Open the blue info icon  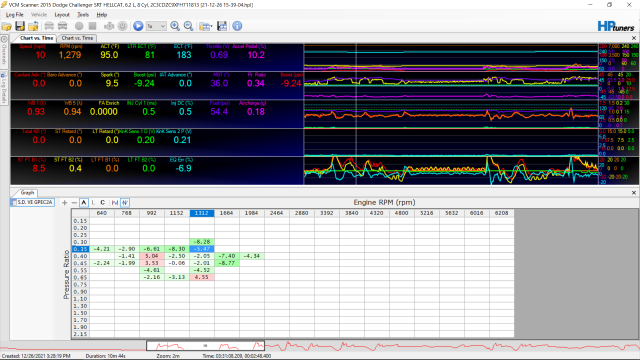pyautogui.click(x=237, y=26)
